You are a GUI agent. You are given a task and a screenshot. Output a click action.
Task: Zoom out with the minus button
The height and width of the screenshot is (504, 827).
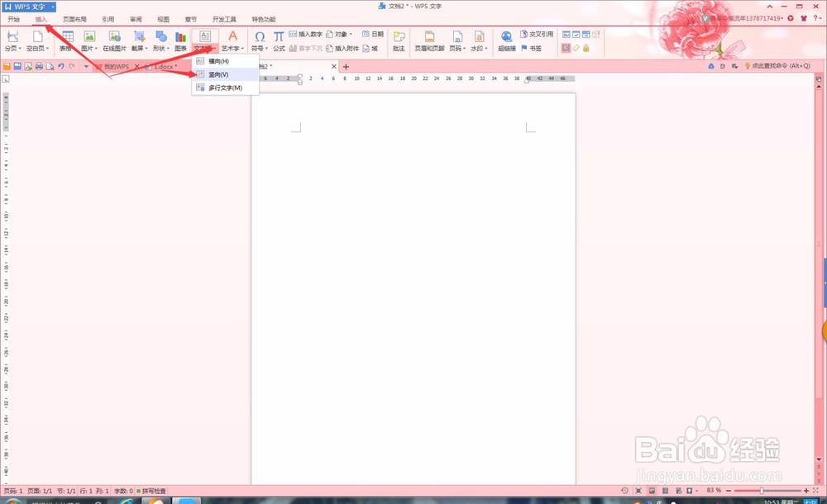point(729,491)
